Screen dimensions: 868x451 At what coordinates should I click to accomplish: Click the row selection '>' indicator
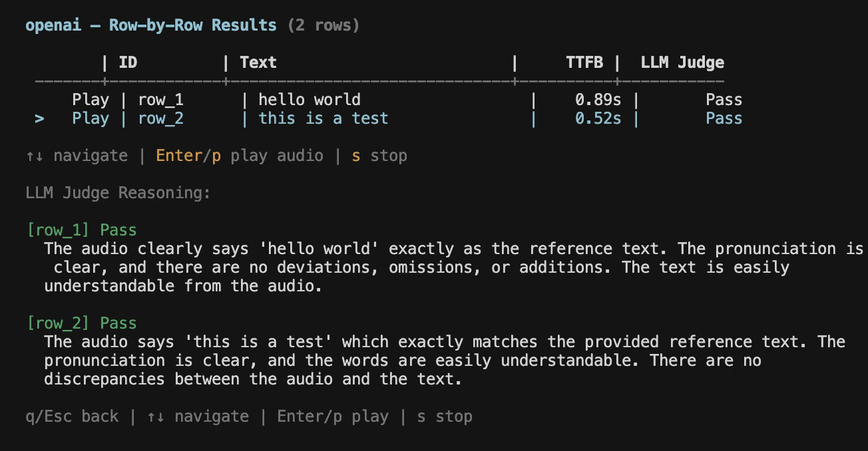tap(39, 118)
